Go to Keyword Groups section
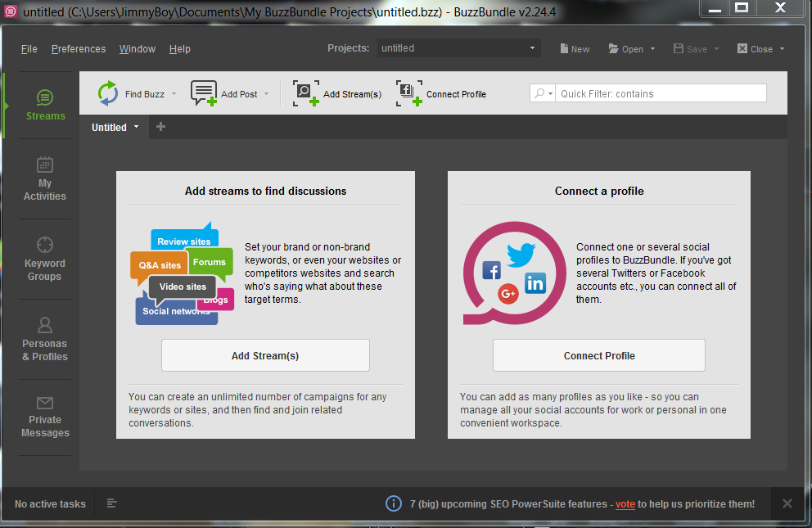812x528 pixels. click(45, 259)
